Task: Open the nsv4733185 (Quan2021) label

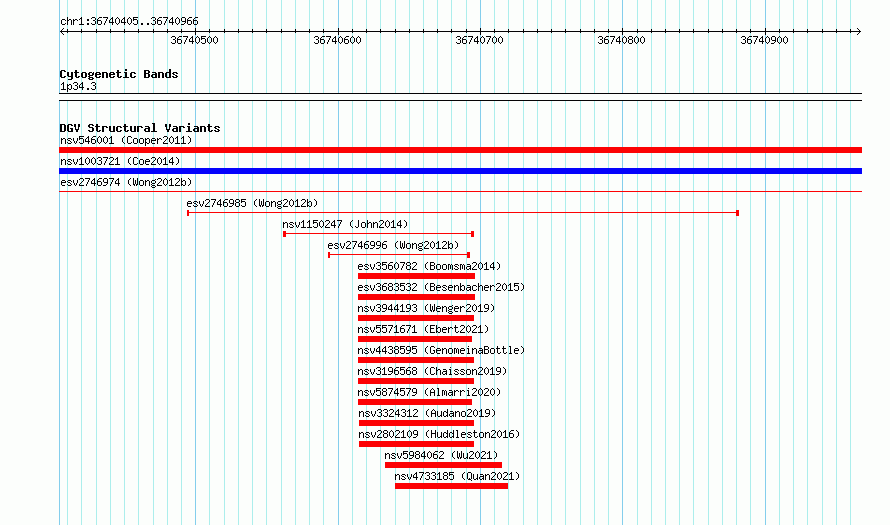Action: pyautogui.click(x=457, y=476)
